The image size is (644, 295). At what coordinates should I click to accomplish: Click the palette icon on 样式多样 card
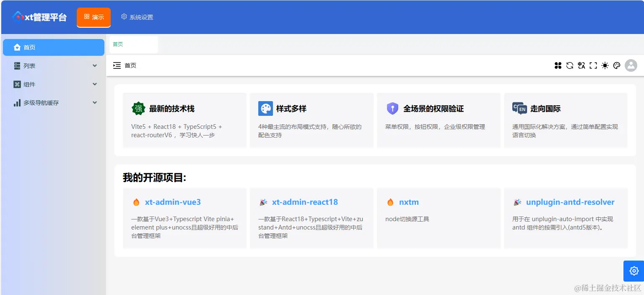265,109
